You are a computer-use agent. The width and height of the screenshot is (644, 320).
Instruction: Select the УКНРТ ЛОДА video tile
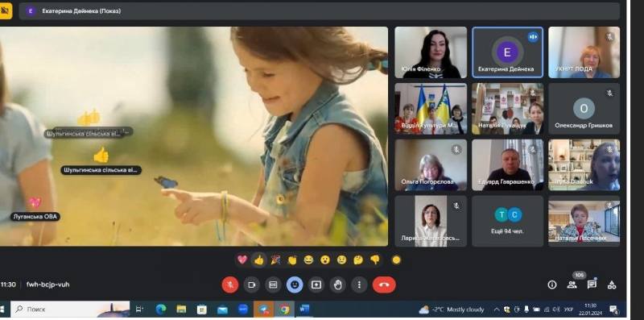click(x=584, y=52)
